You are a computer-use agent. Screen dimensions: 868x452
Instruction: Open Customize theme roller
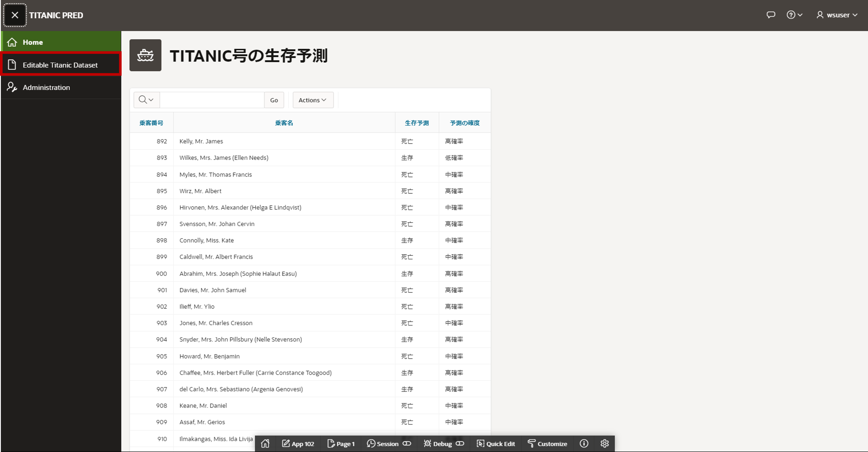click(x=547, y=444)
